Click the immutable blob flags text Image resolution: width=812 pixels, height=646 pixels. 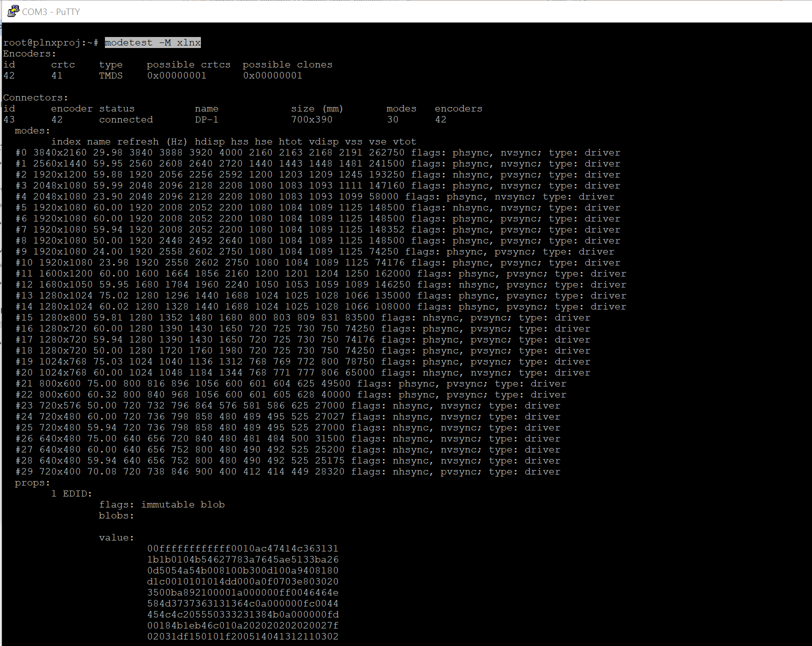pos(182,504)
